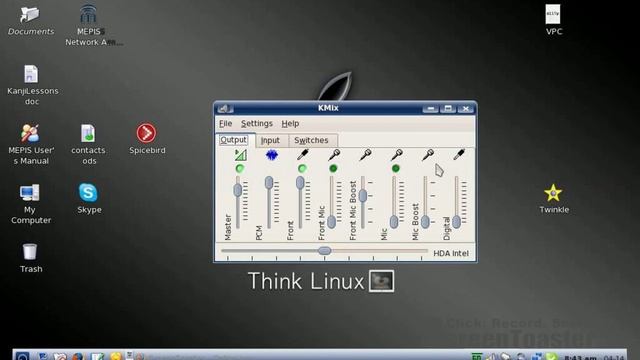Viewport: 640px width, 360px height.
Task: Click the Master channel icon in KMix
Action: click(x=240, y=155)
